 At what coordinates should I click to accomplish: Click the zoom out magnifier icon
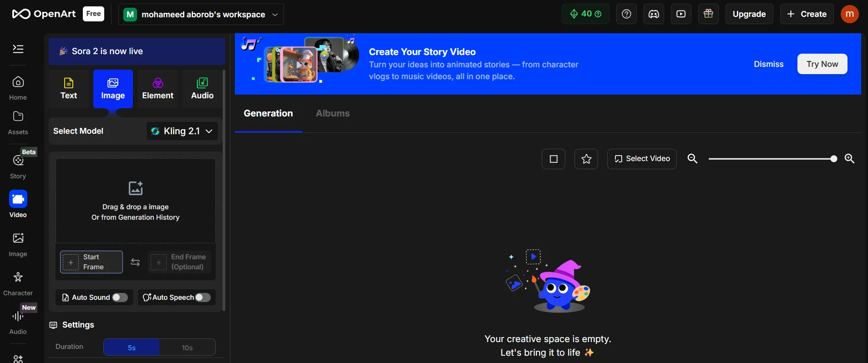coord(692,159)
